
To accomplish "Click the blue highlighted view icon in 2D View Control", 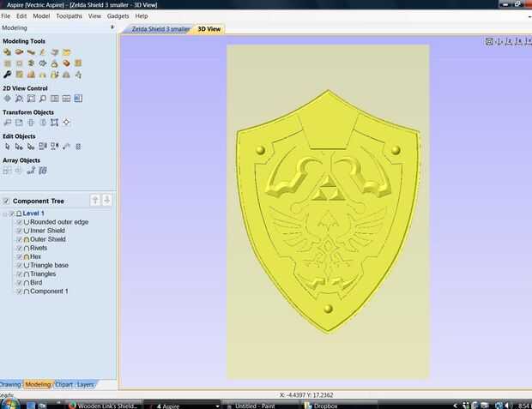I will [x=78, y=99].
